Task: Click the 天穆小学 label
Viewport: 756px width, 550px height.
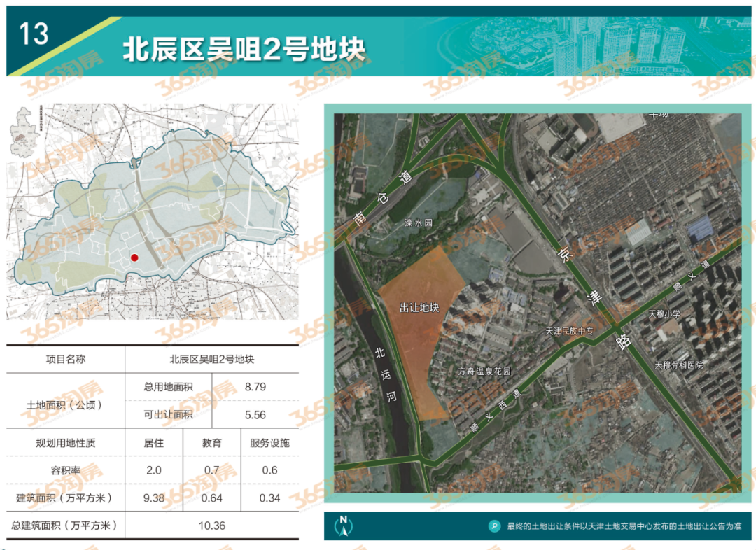Action: click(664, 313)
